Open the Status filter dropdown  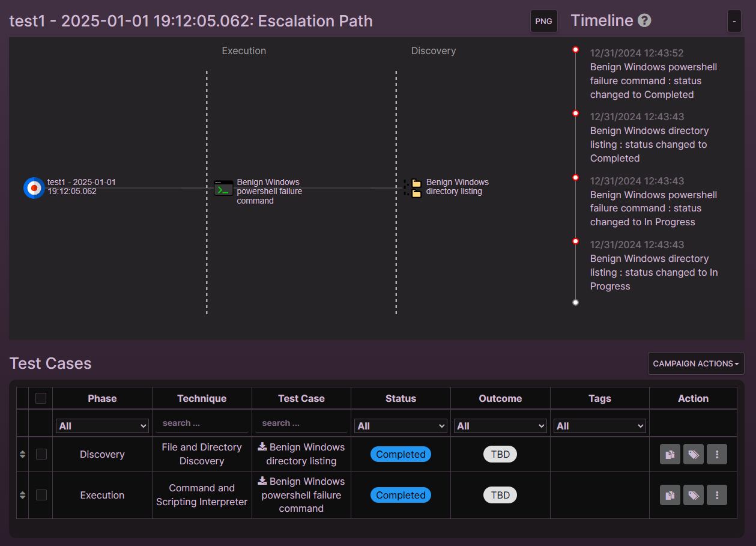click(x=401, y=426)
